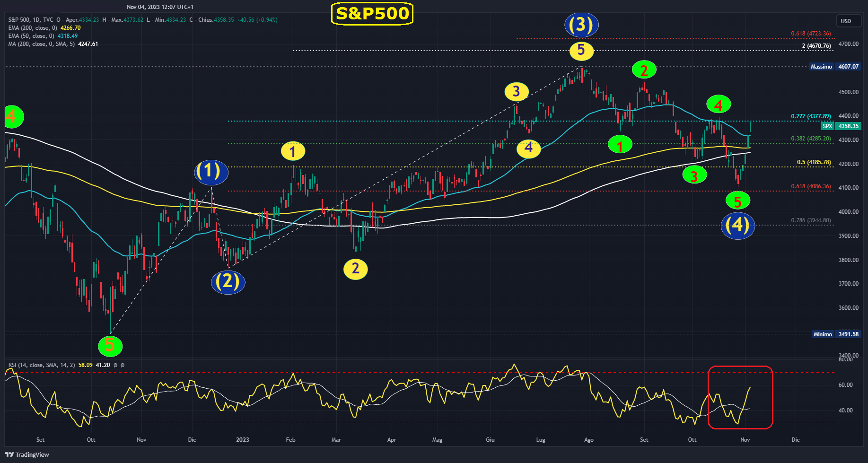Select Fibonacci level 0.5 (4185.78)
Image resolution: width=868 pixels, height=463 pixels.
click(x=814, y=162)
